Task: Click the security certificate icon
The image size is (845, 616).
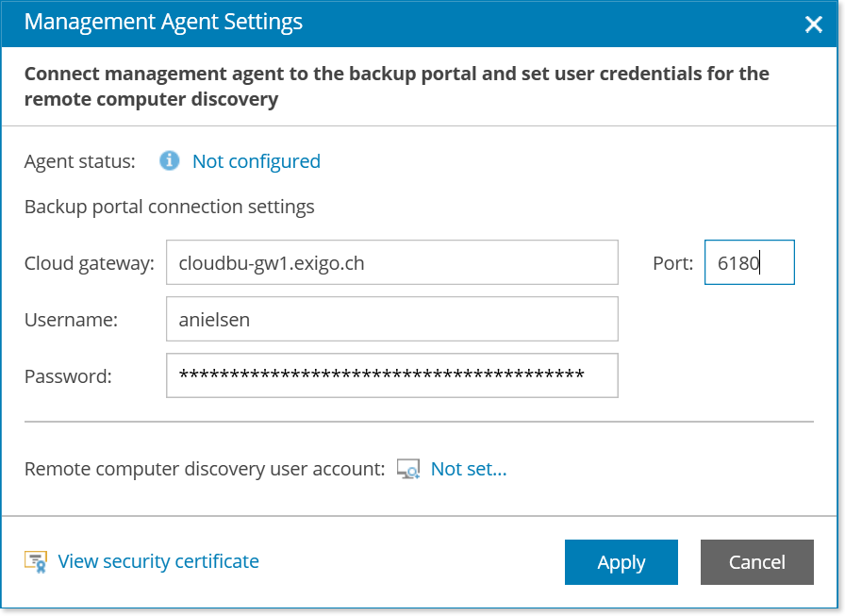Action: pos(36,561)
